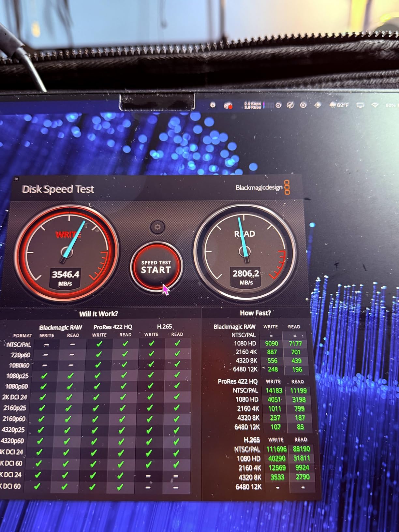Image resolution: width=399 pixels, height=532 pixels.
Task: Click the How Fast? heading
Action: tap(255, 313)
